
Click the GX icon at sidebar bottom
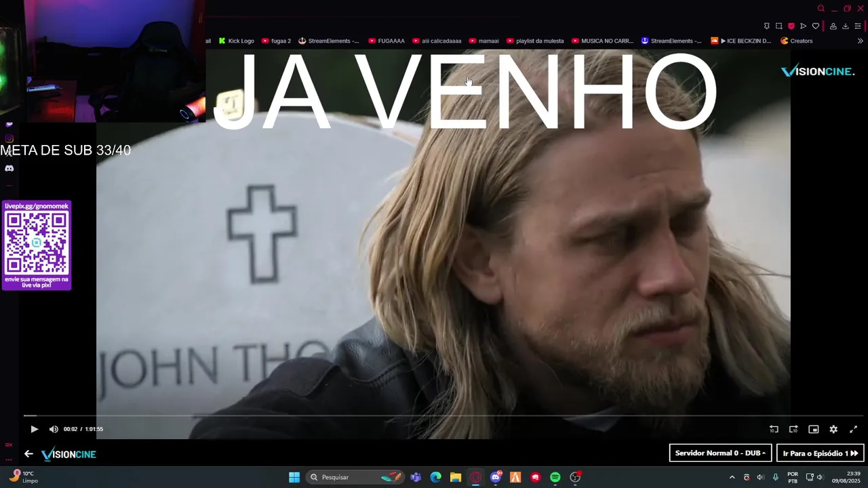[9, 445]
